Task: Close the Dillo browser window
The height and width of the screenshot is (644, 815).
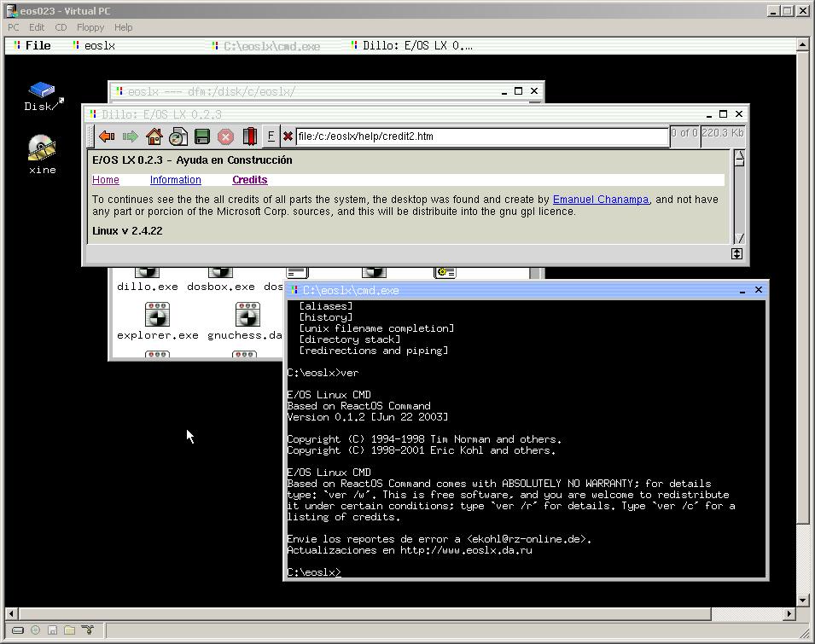Action: pyautogui.click(x=738, y=113)
